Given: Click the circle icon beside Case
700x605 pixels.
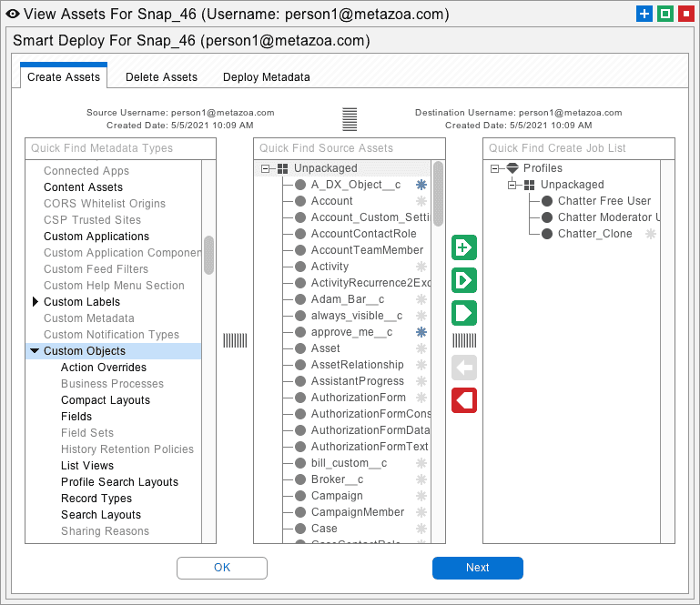Looking at the screenshot, I should click(x=300, y=529).
